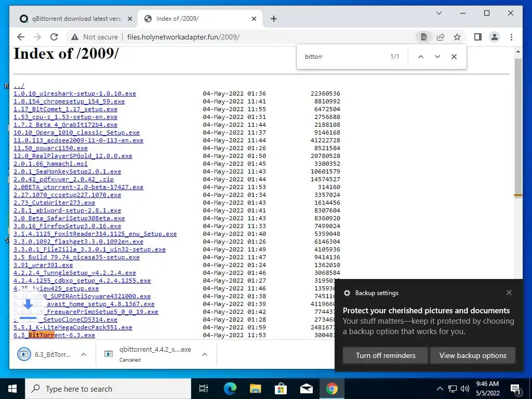Click 2.8.1_abiword-setup-2.8.1.exe link
532x399 pixels.
(67, 211)
